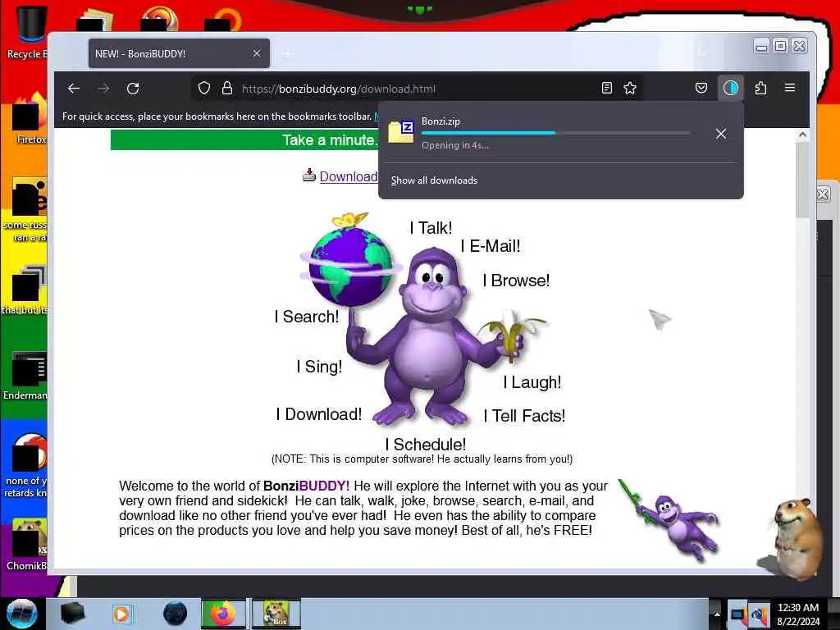Click the green Take a minute banner

click(x=244, y=139)
